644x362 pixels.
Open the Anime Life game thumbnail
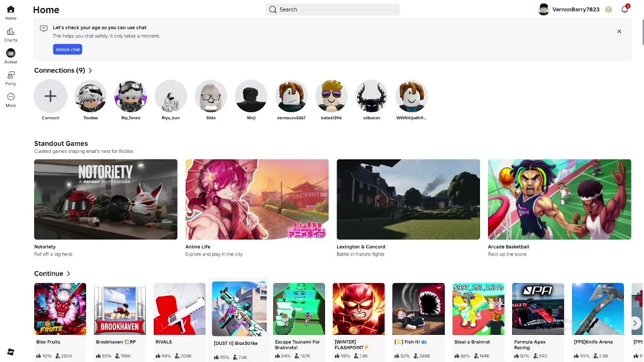[257, 200]
